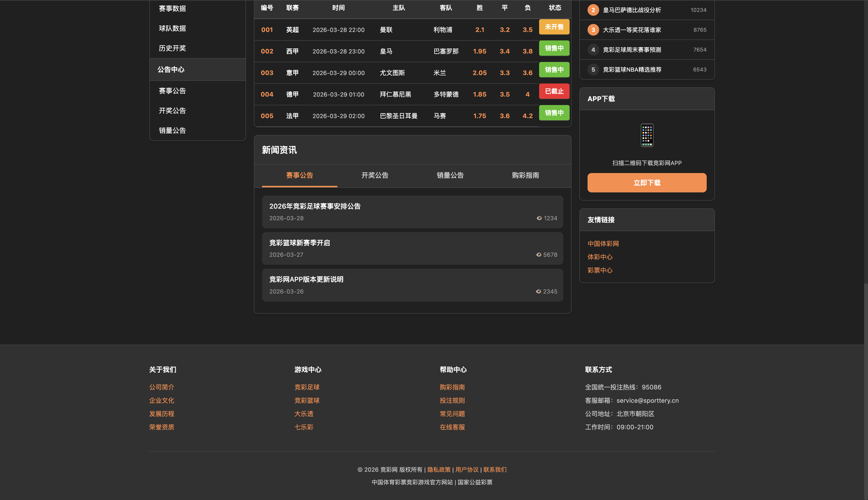868x500 pixels.
Task: Select 历史开奖 in the sidebar
Action: tap(172, 48)
